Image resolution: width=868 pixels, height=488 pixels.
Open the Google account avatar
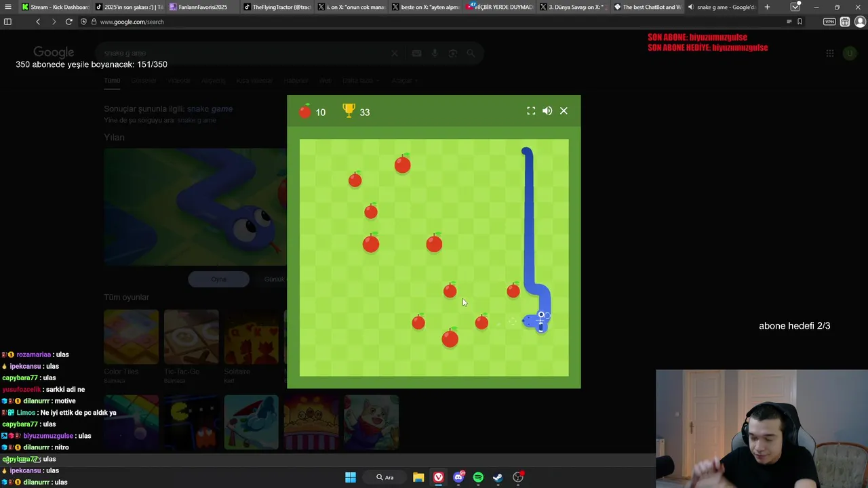[x=850, y=54]
